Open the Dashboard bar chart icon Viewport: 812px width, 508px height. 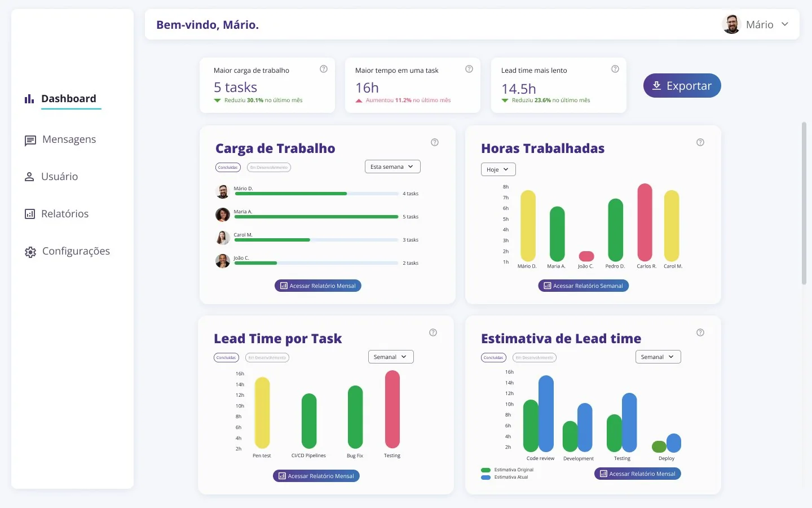pos(29,99)
